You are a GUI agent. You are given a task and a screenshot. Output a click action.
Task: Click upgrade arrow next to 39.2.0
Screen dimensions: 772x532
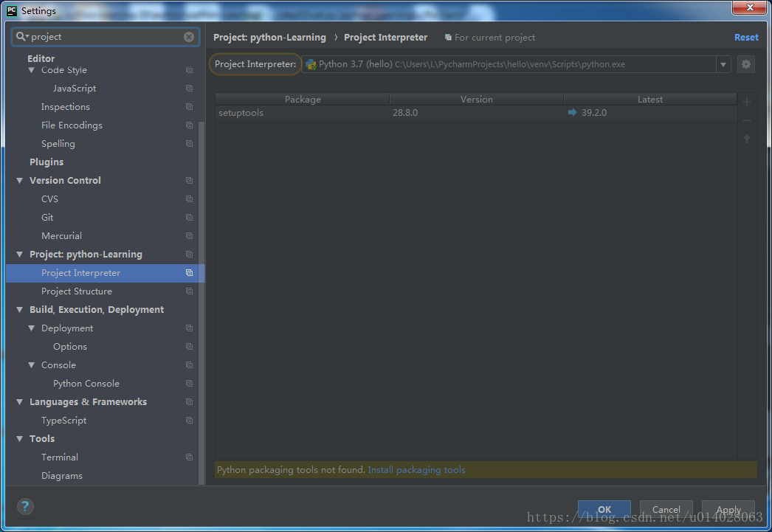point(572,112)
